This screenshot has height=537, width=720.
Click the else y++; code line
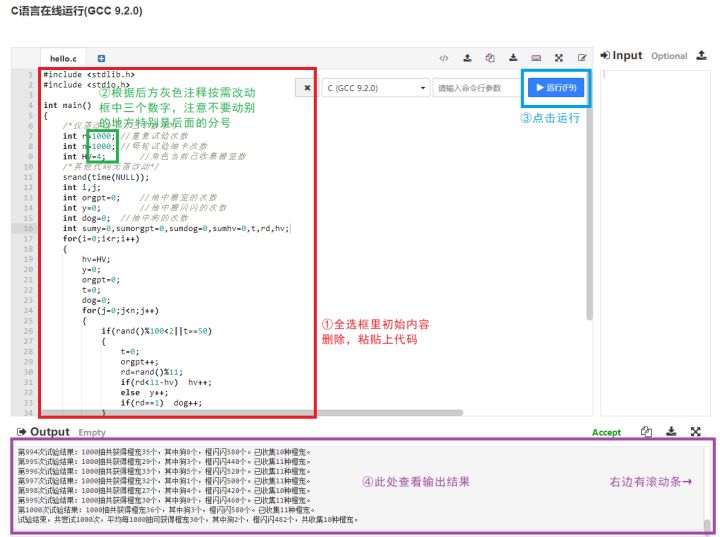[144, 393]
